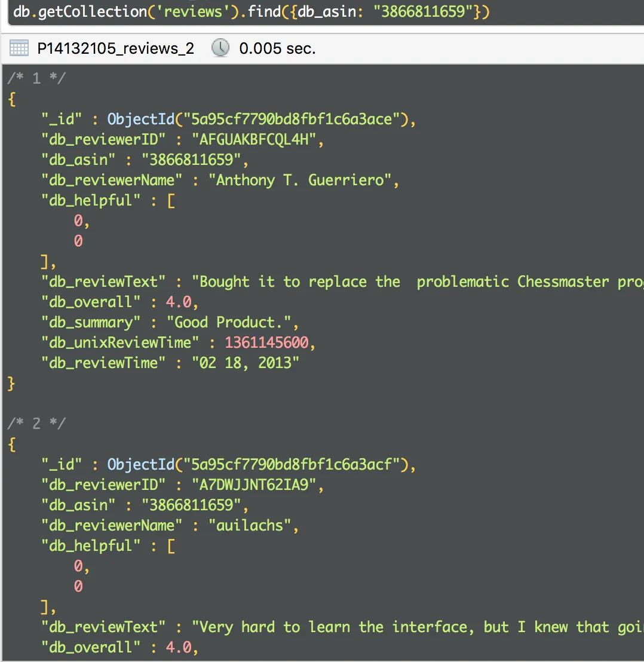Click the second document's db_helpful key
This screenshot has height=662, width=644.
91,546
